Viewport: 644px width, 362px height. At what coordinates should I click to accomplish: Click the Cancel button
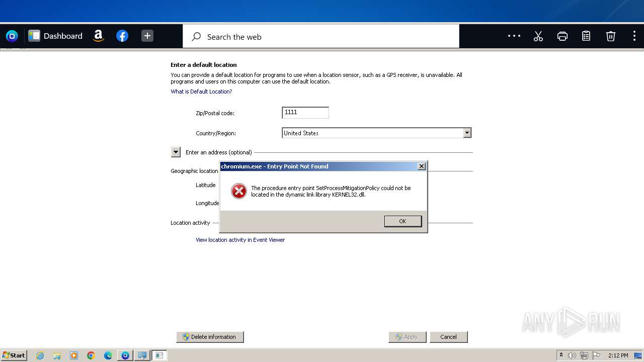(449, 337)
